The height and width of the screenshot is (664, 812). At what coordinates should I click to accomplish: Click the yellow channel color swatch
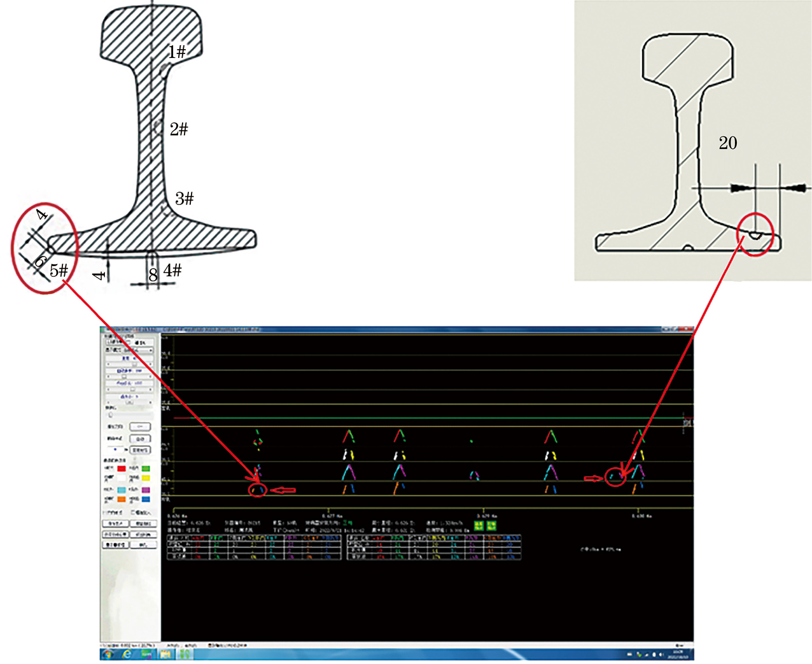pos(146,478)
